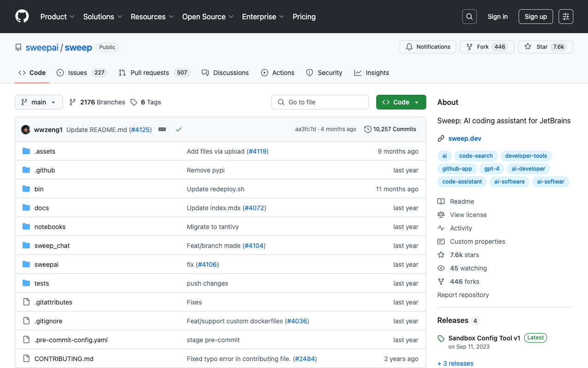The image size is (588, 368).
Task: Open pull request #4125 link
Action: coord(141,130)
